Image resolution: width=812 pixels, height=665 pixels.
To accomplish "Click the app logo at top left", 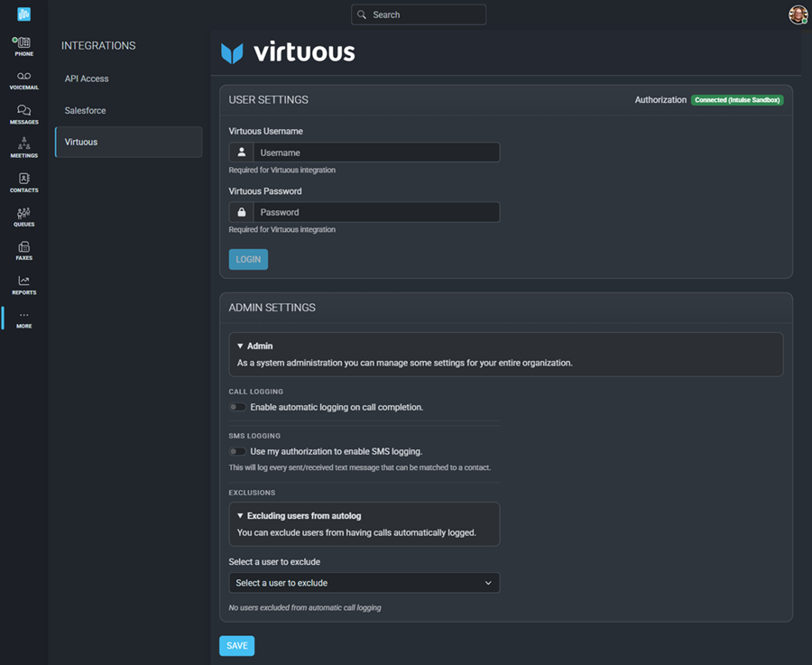I will pyautogui.click(x=23, y=14).
